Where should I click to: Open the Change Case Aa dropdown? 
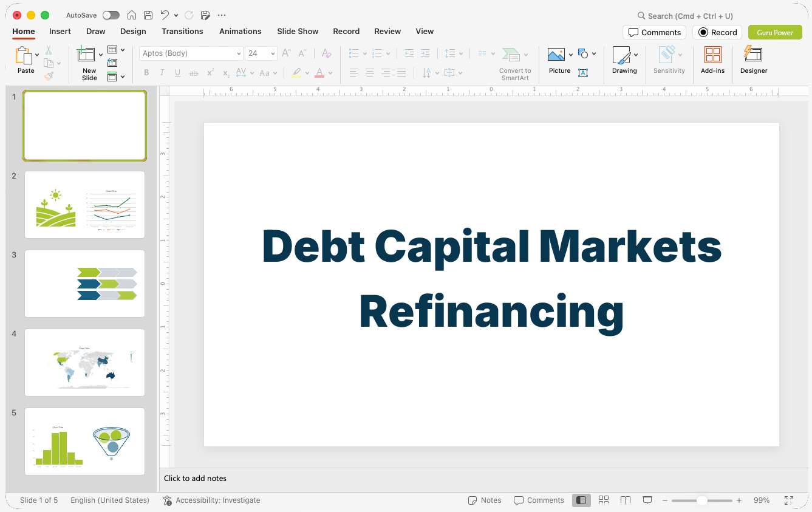(268, 73)
